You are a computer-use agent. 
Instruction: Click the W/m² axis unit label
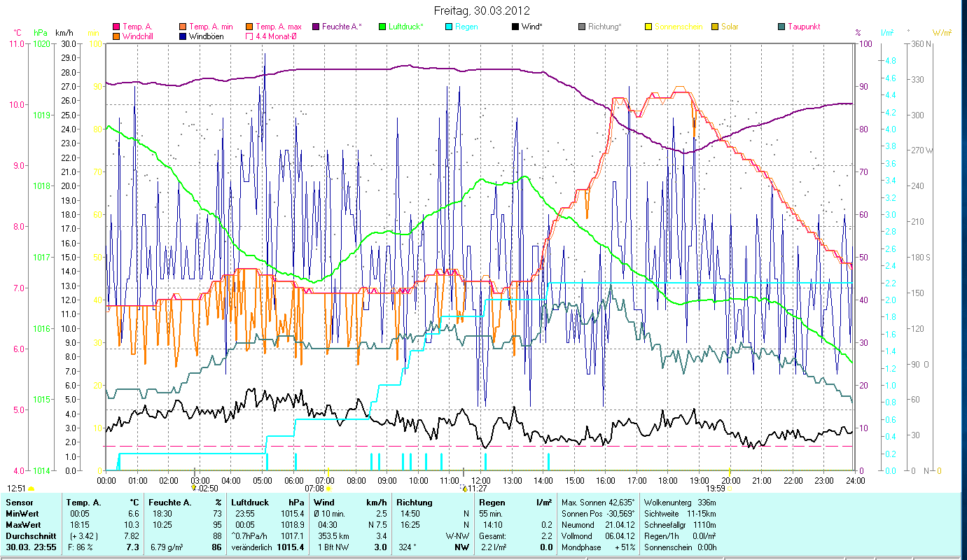942,33
